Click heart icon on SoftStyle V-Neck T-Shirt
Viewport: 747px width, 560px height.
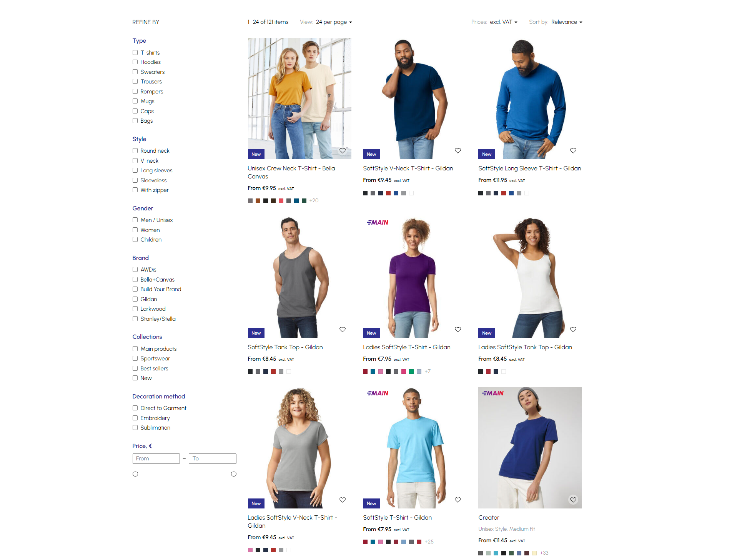(458, 151)
